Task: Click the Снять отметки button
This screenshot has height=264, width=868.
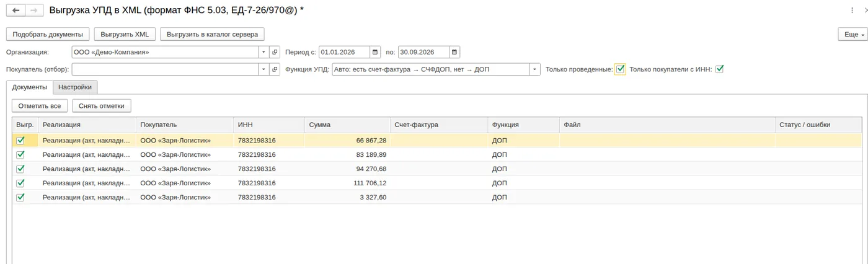Action: (x=102, y=106)
